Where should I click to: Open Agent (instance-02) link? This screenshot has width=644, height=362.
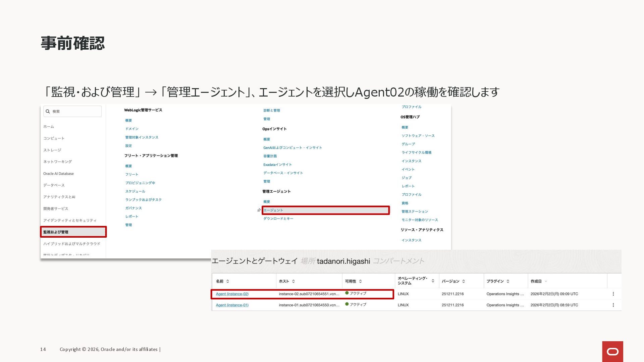click(232, 294)
